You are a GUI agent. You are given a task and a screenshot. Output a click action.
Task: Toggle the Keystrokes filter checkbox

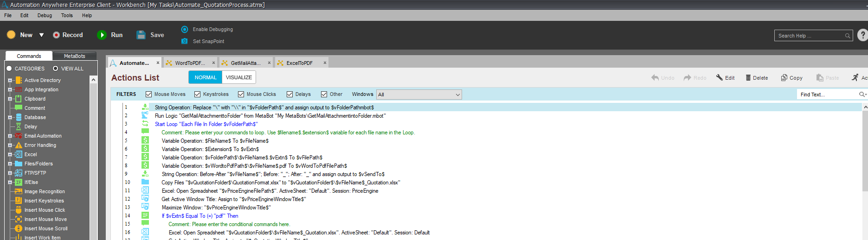pyautogui.click(x=197, y=95)
